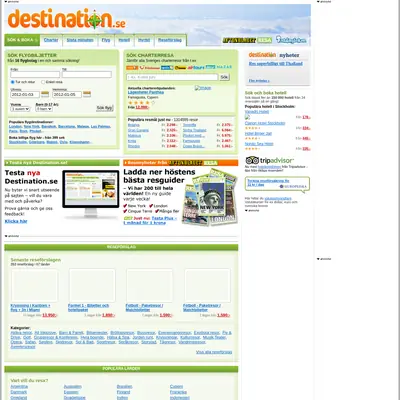Select the Tur och retur radio button
The width and height of the screenshot is (400, 400).
[x=13, y=82]
